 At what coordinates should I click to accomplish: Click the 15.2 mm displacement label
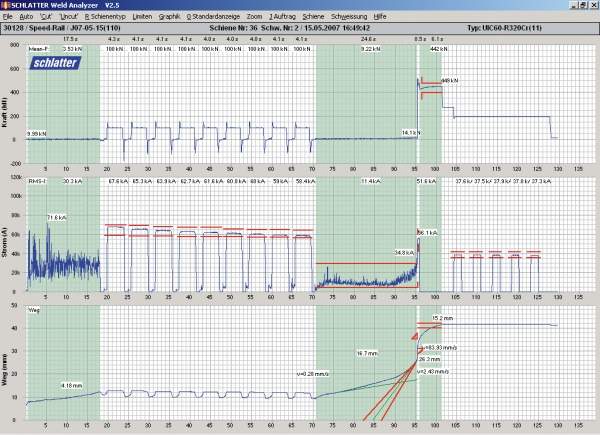tap(441, 318)
